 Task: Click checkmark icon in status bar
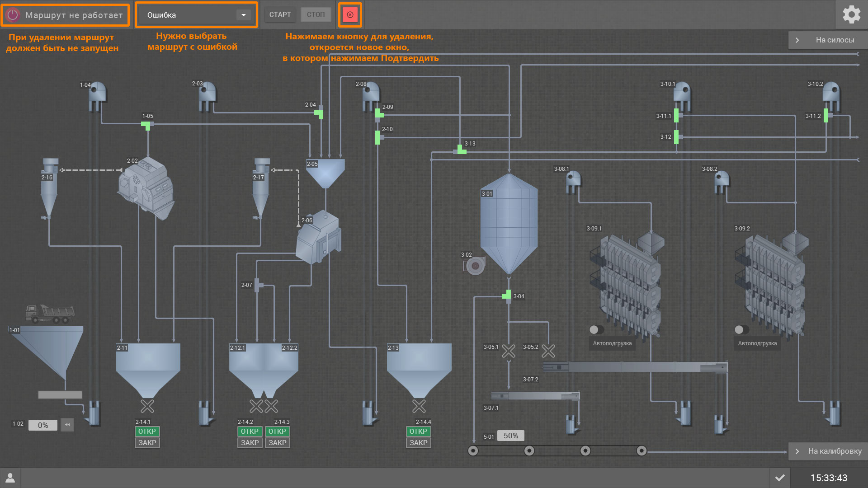[x=780, y=478]
